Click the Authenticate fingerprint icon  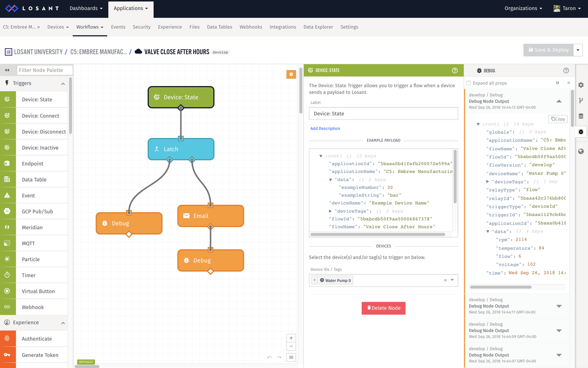pos(7,339)
